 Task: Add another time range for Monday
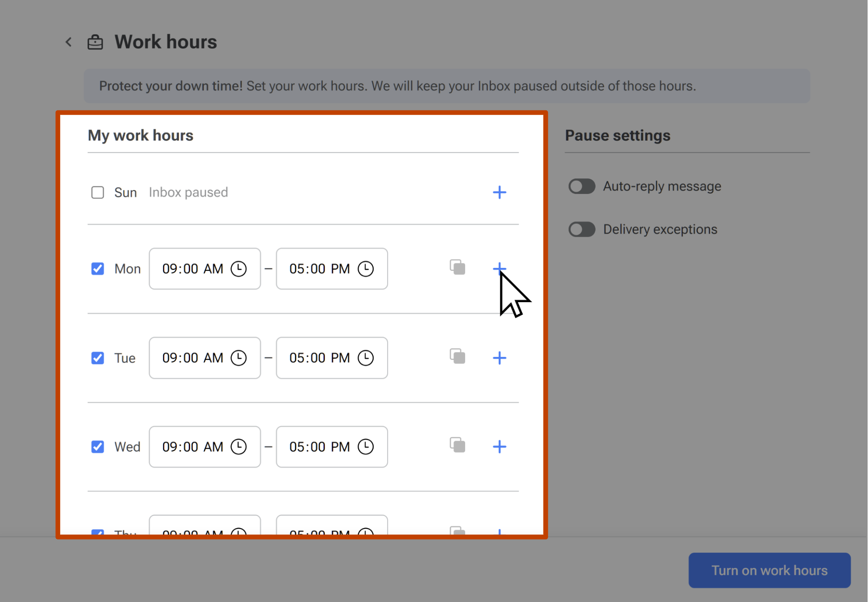pos(499,269)
